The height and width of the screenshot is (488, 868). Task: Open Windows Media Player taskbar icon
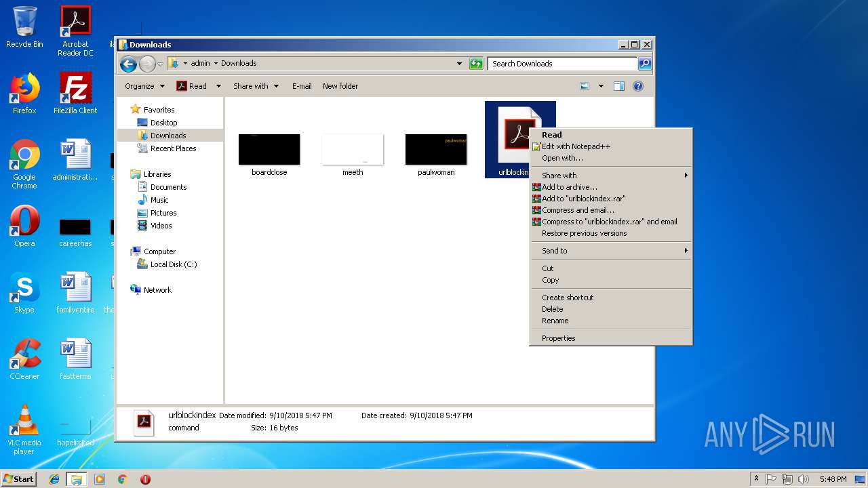tap(100, 479)
